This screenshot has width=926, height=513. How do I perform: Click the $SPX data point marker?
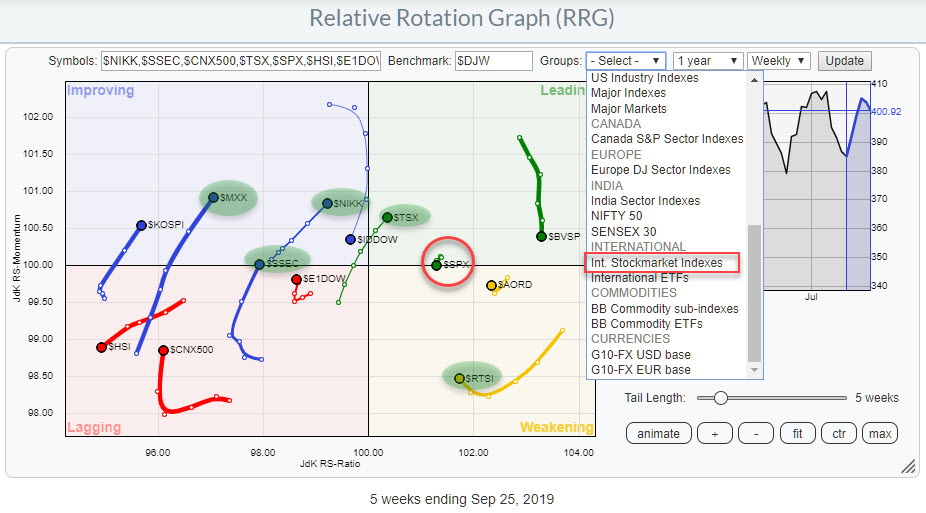pos(436,265)
